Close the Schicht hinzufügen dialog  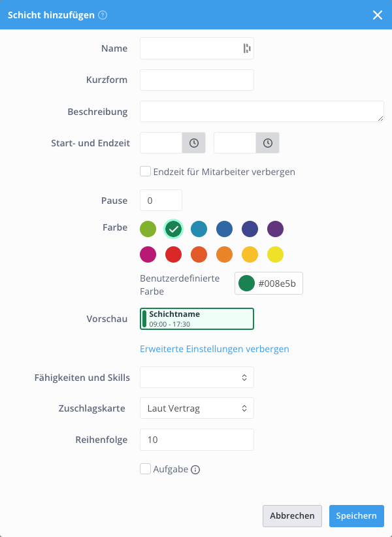378,15
